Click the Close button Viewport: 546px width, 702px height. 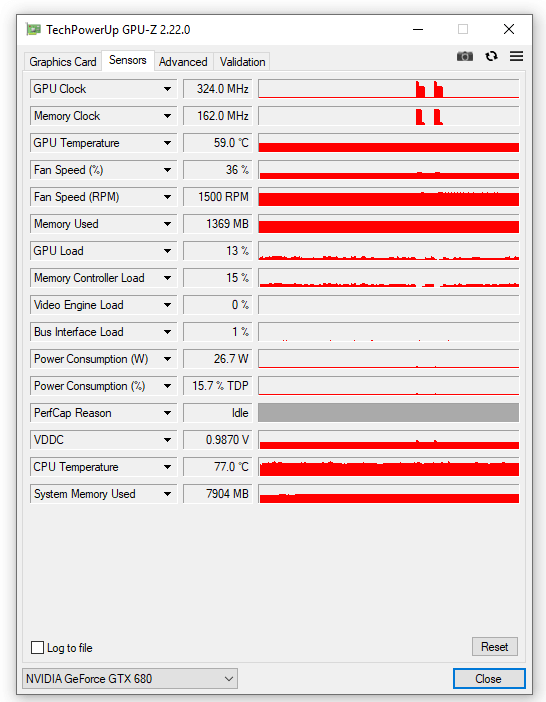489,679
